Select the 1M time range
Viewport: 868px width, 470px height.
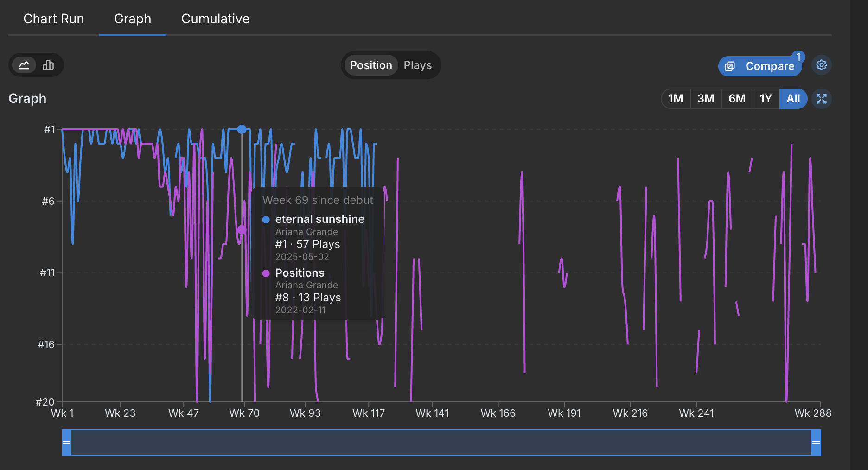(x=676, y=99)
